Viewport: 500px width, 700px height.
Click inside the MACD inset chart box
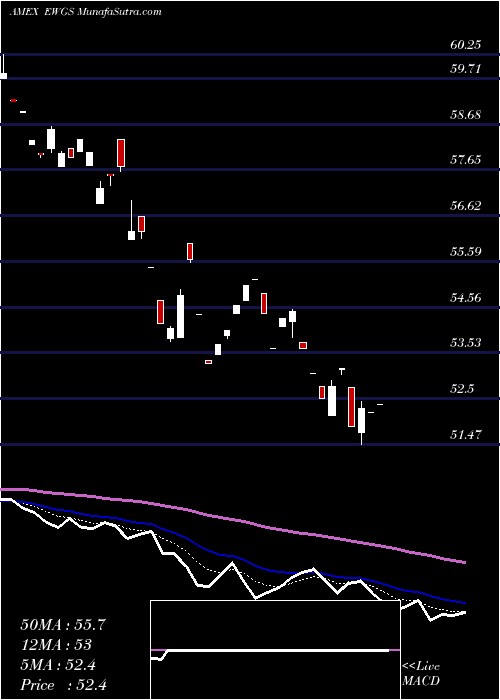(275, 650)
